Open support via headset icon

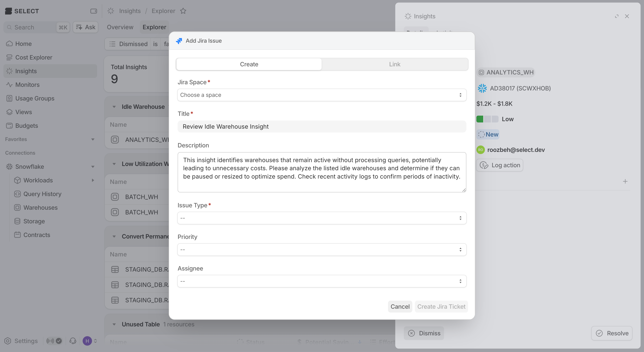point(73,341)
